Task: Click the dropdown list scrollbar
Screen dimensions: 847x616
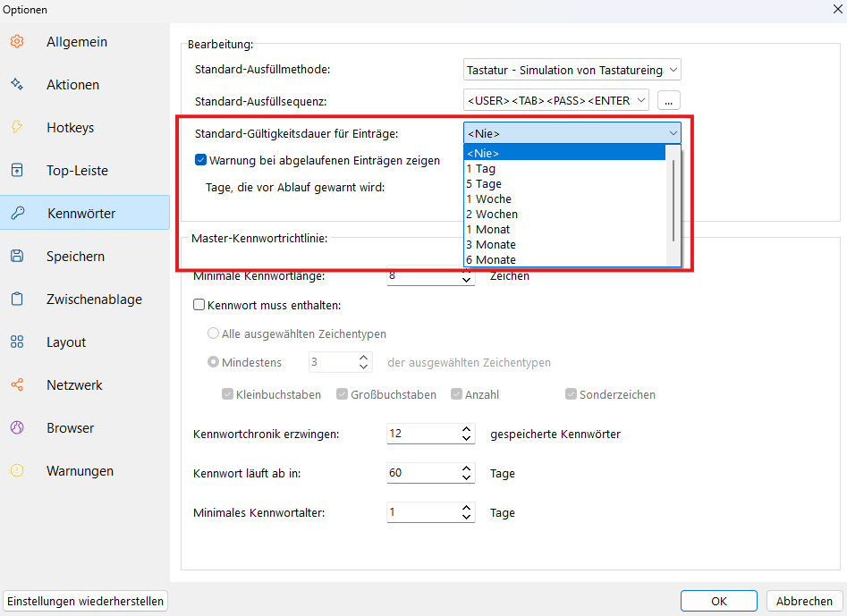Action: point(673,201)
